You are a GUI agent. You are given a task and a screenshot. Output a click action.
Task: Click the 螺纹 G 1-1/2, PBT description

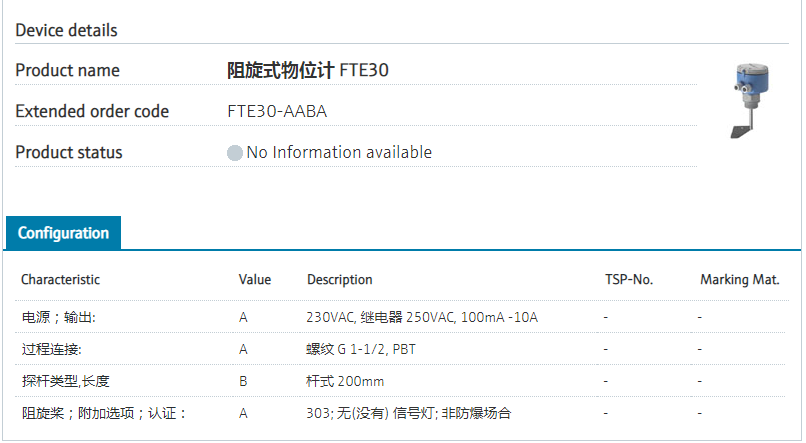point(361,350)
